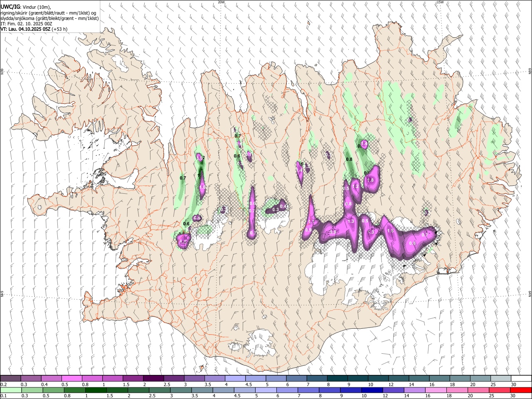Select the rain legend swatch between 5 and 6
Viewport: 532px width, 399px height.
(266, 390)
